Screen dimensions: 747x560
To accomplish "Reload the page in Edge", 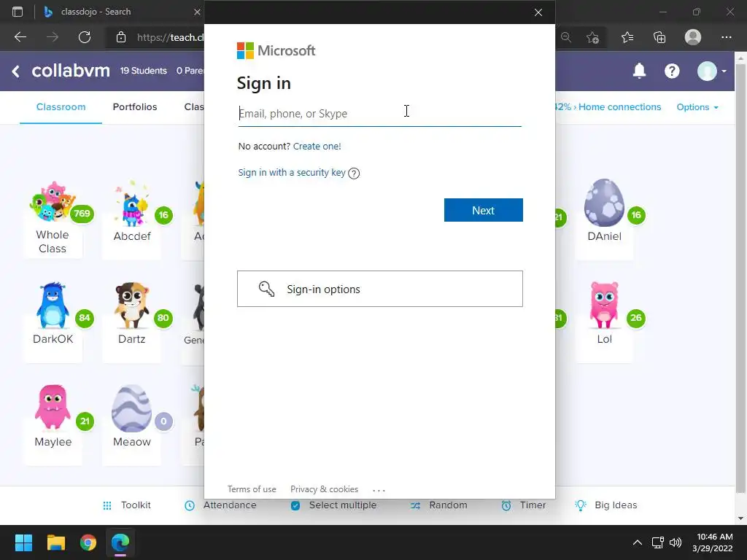I will click(x=85, y=37).
